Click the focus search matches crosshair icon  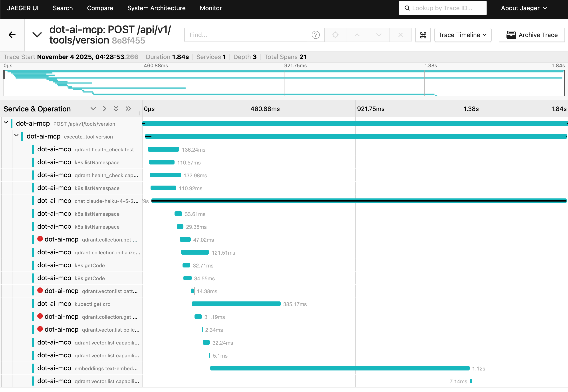pos(335,35)
